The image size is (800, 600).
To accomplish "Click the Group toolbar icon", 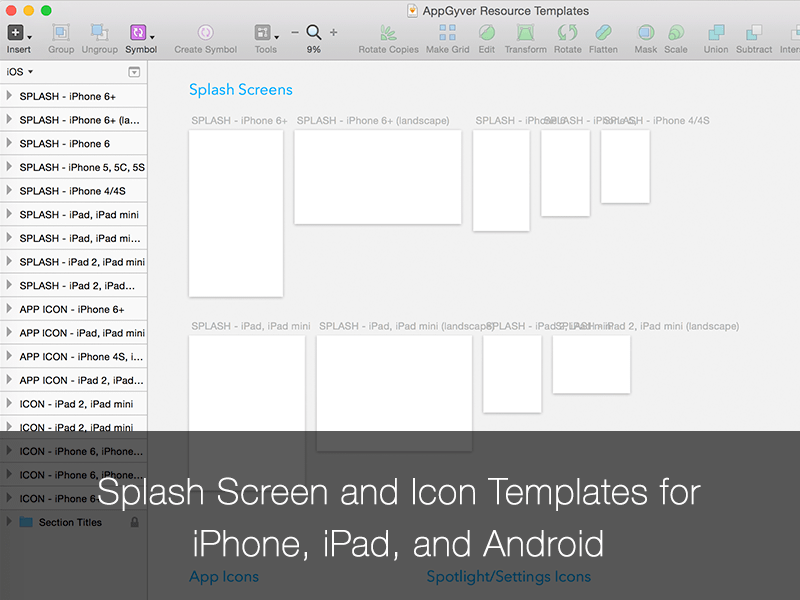I will coord(61,33).
